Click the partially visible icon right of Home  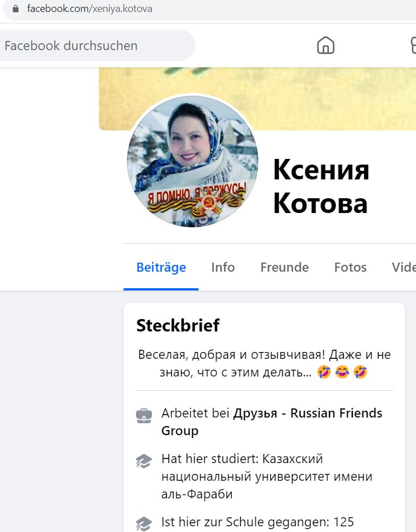tap(413, 45)
